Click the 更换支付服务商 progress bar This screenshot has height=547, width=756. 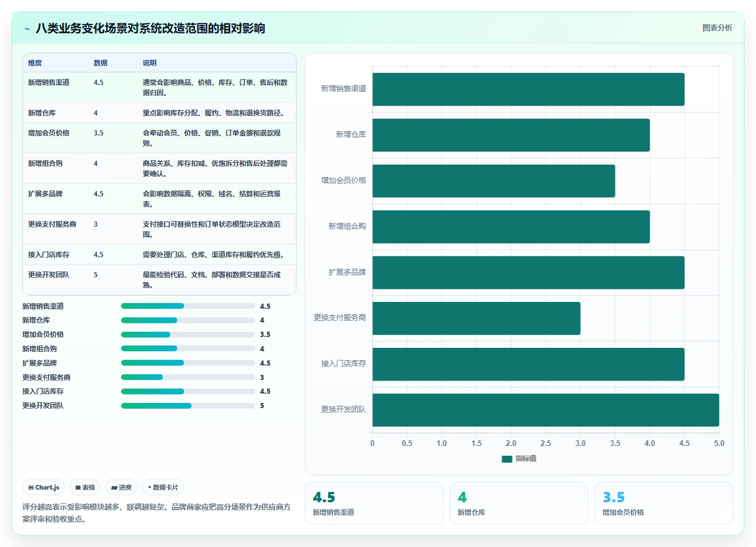pos(188,377)
